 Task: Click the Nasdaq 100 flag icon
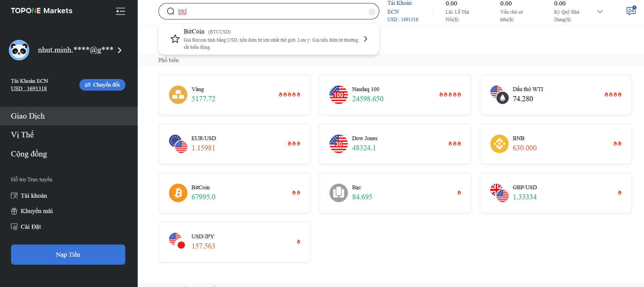coord(338,95)
